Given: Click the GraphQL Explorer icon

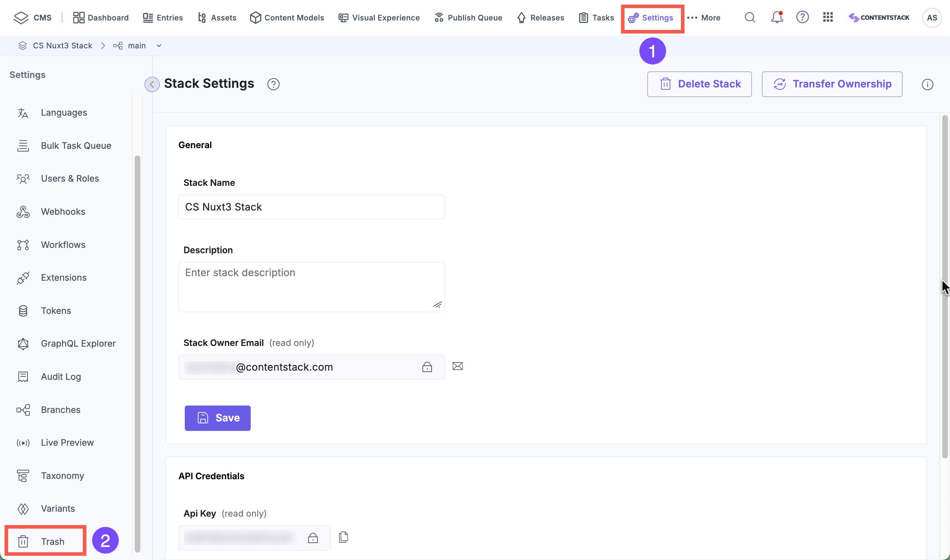Looking at the screenshot, I should 23,344.
